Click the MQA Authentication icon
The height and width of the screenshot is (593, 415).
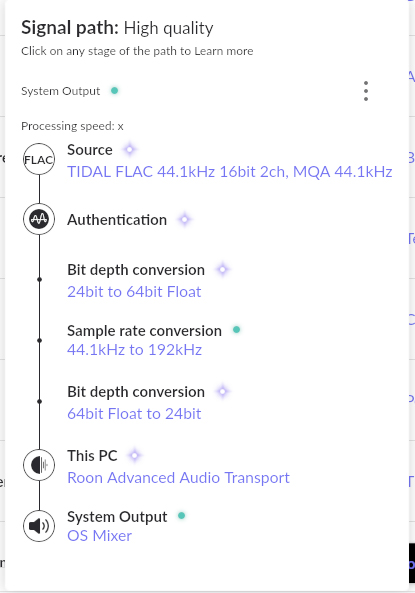(39, 219)
